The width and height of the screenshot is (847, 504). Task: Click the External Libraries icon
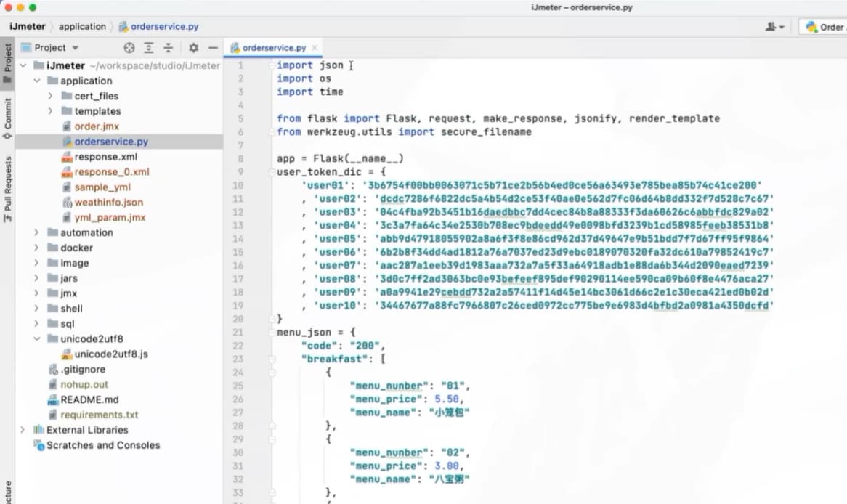click(x=39, y=429)
